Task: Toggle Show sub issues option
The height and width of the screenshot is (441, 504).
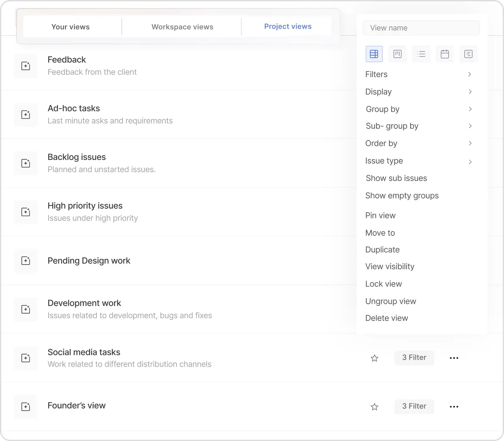Action: point(396,178)
